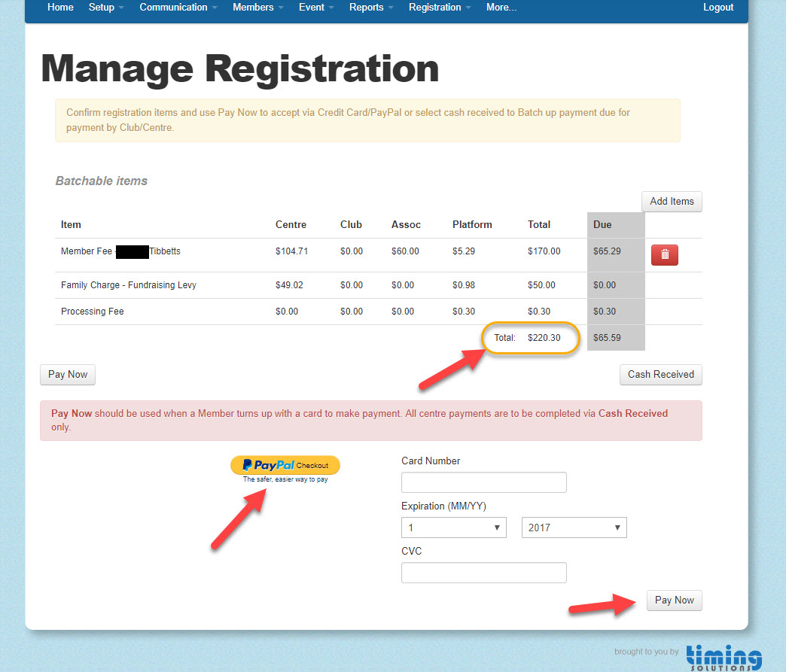Viewport: 786px width, 672px height.
Task: Select the $104.71 Centre amount
Action: pos(291,251)
